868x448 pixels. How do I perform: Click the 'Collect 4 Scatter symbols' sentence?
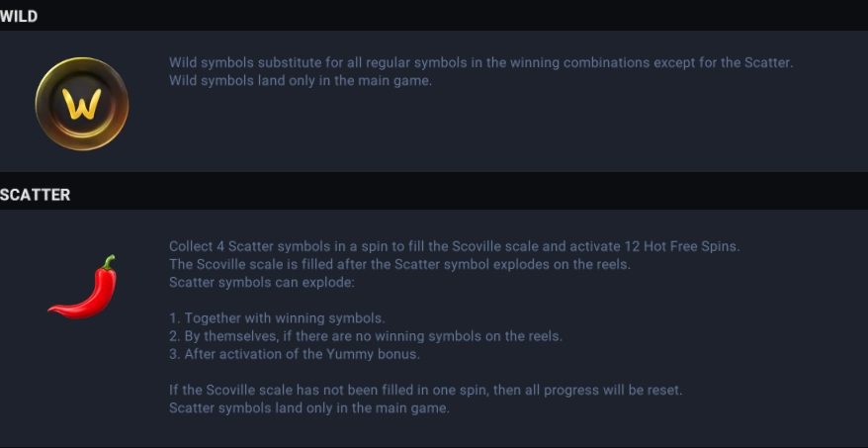point(454,246)
